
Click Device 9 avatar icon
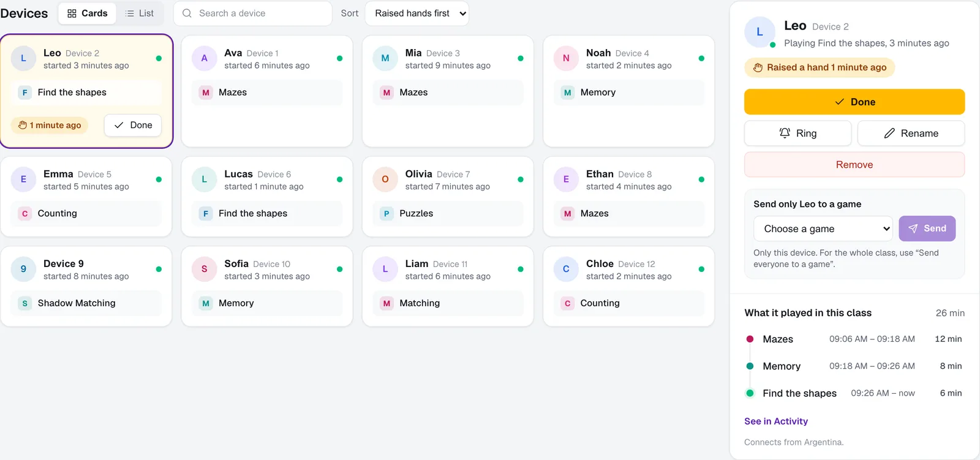24,269
